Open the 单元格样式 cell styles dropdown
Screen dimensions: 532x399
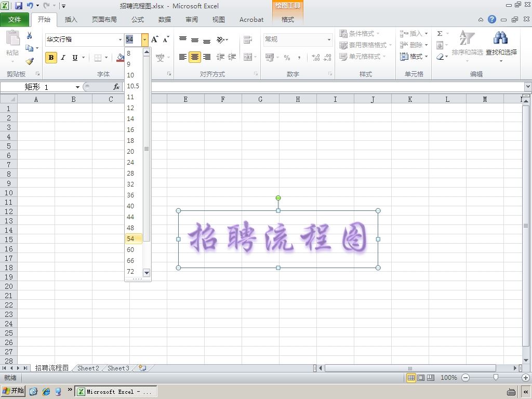pyautogui.click(x=362, y=57)
